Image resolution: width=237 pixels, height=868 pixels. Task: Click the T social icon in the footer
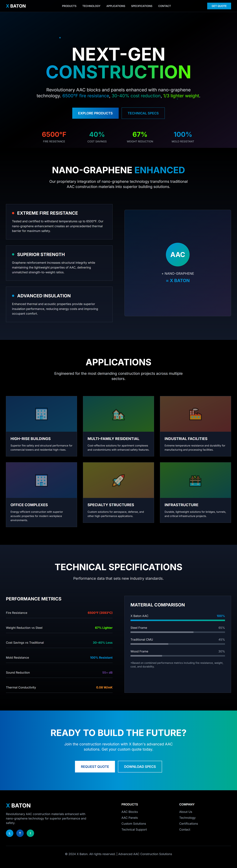20,833
